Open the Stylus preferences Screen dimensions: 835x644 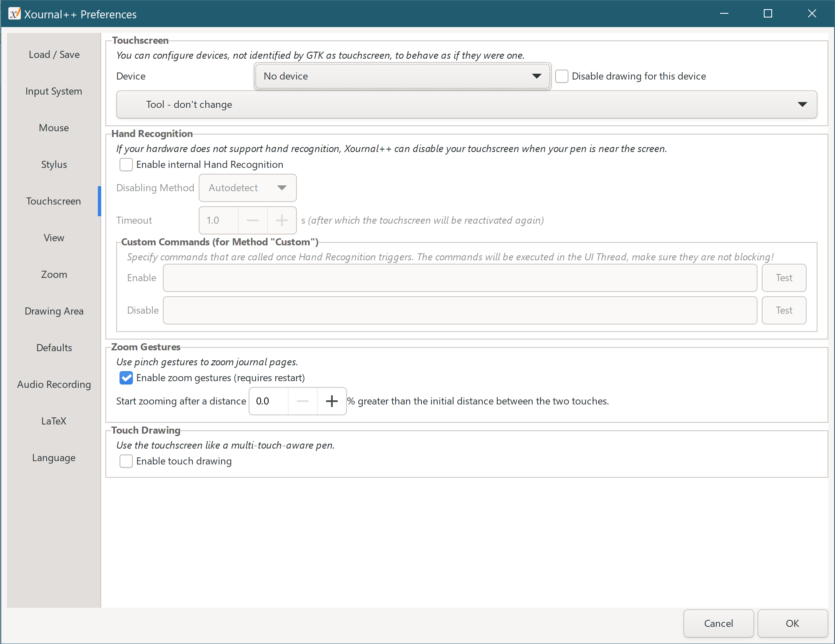54,164
